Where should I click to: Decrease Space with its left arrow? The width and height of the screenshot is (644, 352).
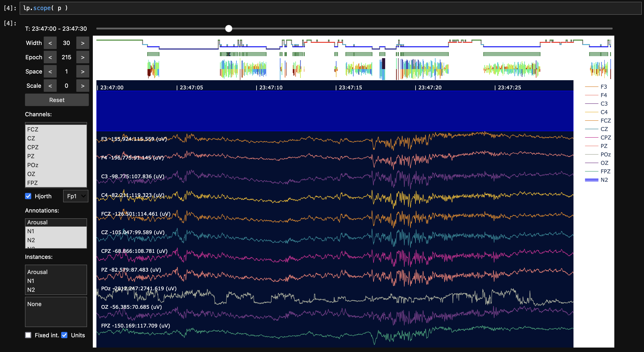(x=50, y=71)
